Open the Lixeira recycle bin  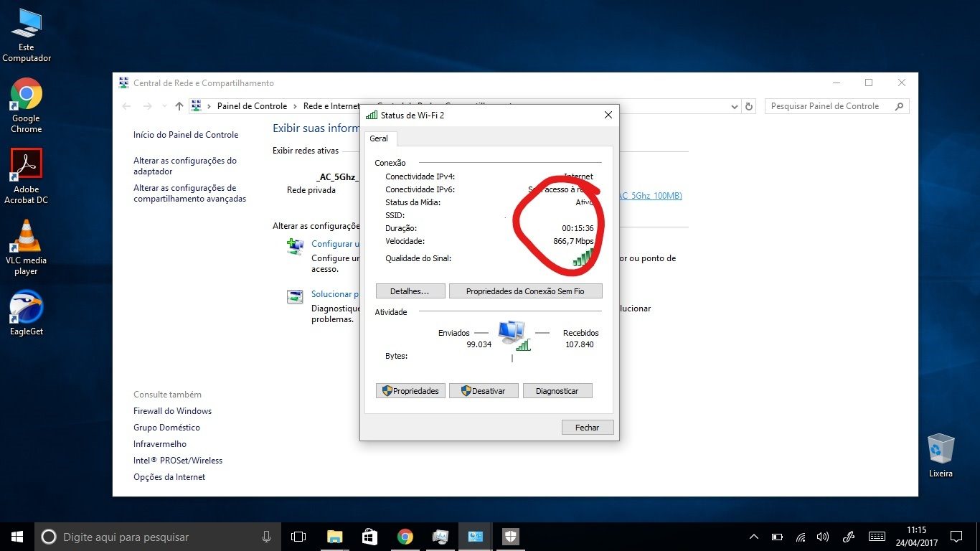[x=941, y=456]
